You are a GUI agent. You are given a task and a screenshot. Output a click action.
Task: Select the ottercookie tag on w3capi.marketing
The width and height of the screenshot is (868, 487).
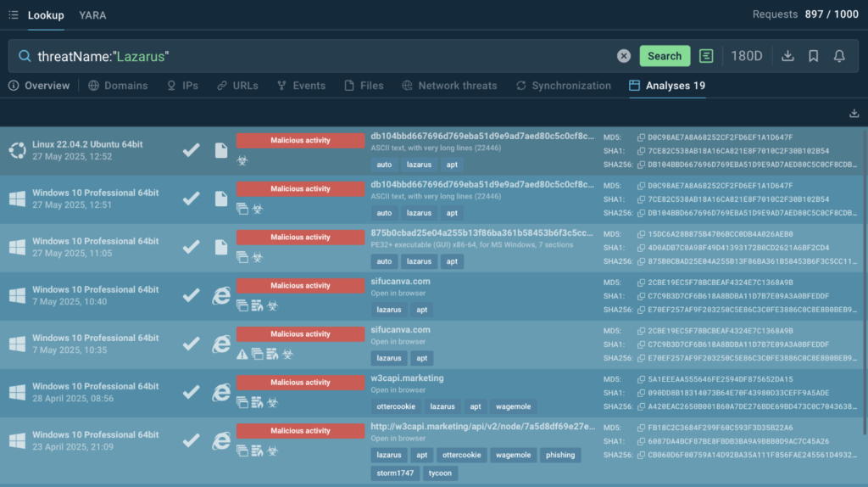click(x=396, y=406)
